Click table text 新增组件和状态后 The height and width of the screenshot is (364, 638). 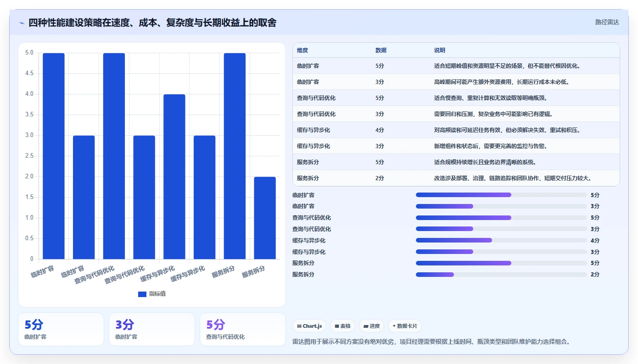tap(457, 146)
